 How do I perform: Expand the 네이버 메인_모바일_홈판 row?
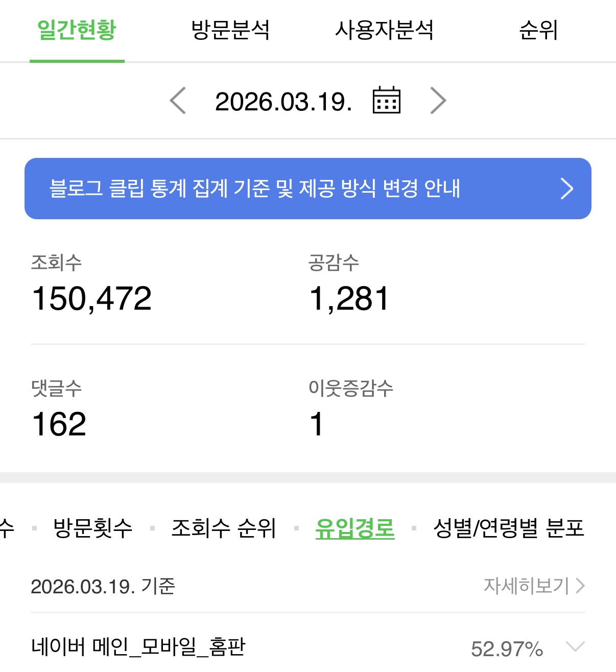[575, 647]
